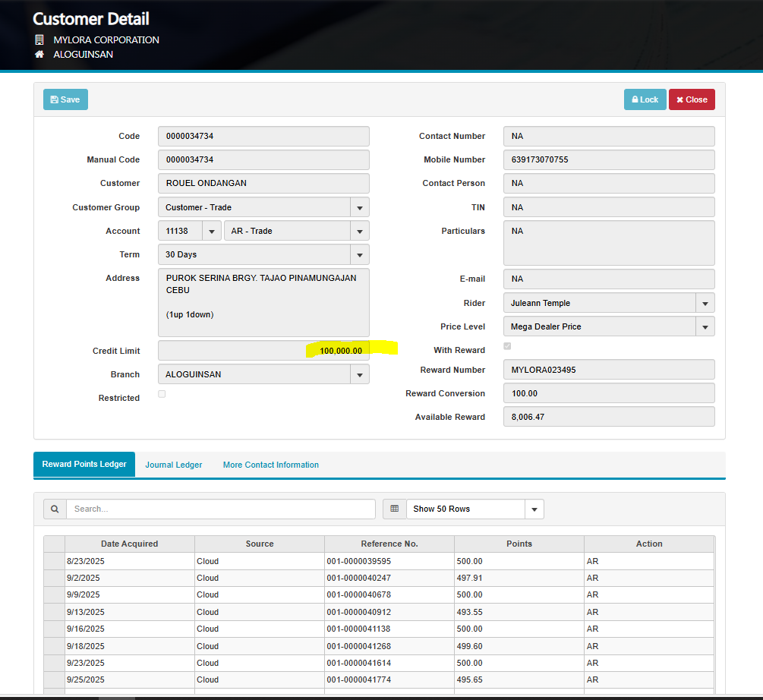
Task: Select the Reward Points Ledger tab
Action: pyautogui.click(x=84, y=464)
